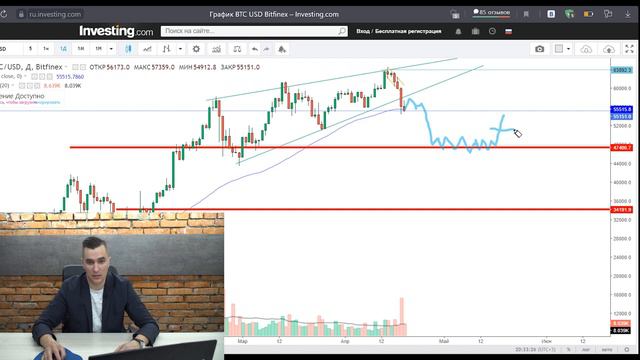The width and height of the screenshot is (640, 360).
Task: Click the chart timezone clock text (UTC)
Action: [x=535, y=349]
